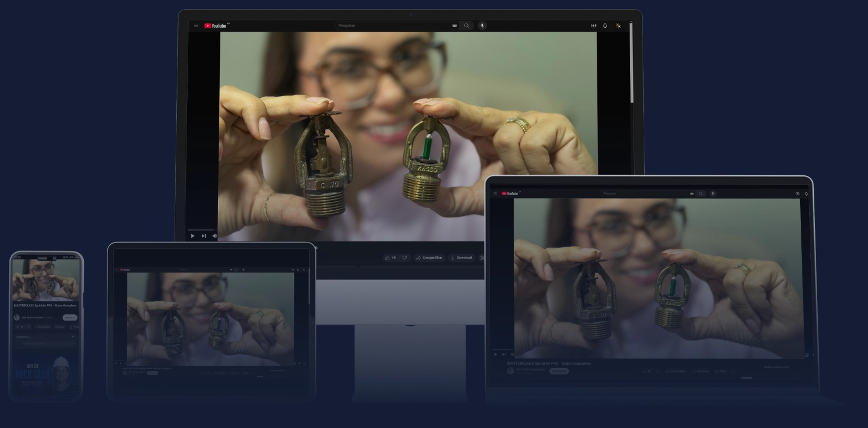This screenshot has height=428, width=868.
Task: Click the YouTube logo on the large monitor
Action: click(x=215, y=25)
